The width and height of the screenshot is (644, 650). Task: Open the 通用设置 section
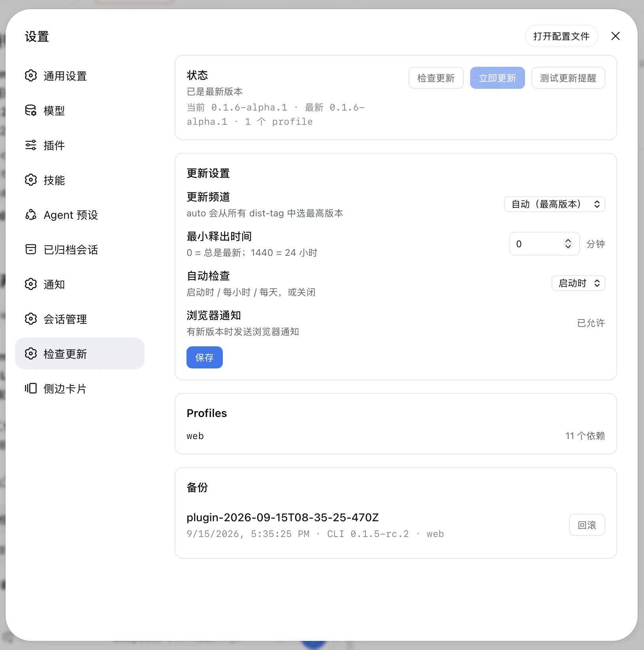80,76
